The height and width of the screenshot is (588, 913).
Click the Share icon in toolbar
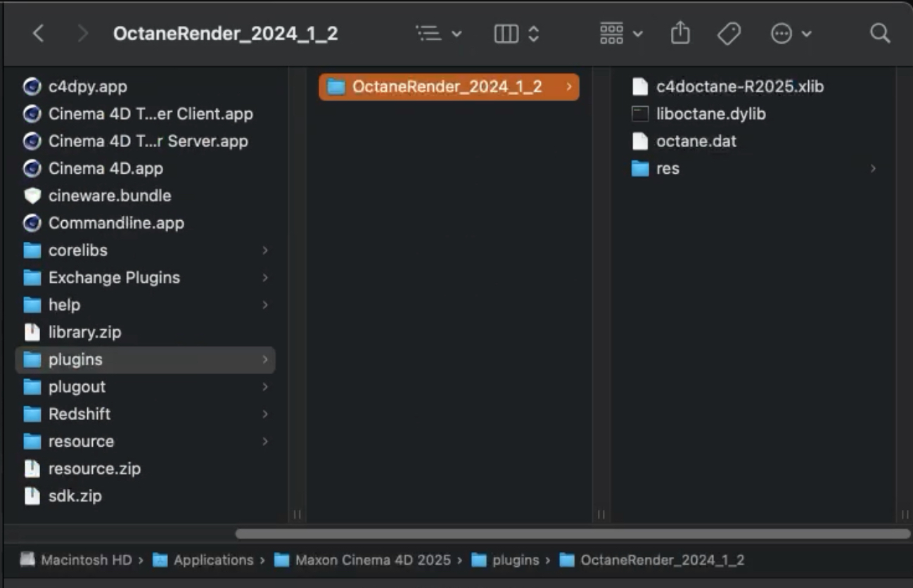(x=680, y=32)
